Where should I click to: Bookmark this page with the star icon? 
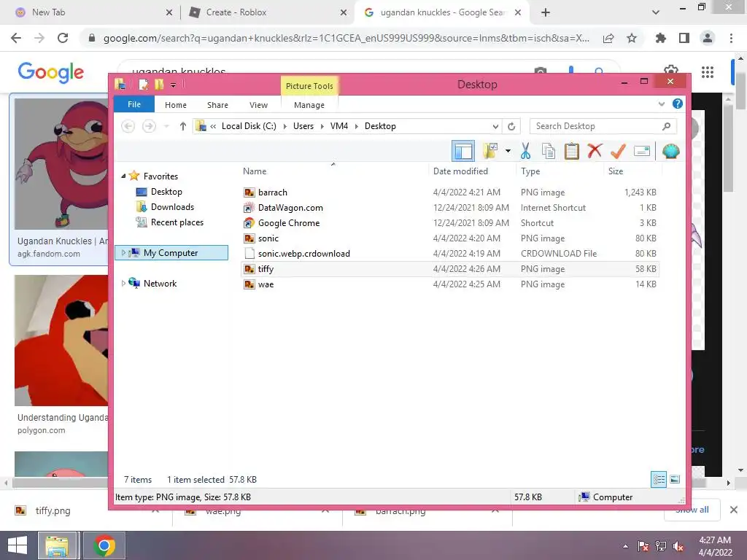tap(632, 38)
